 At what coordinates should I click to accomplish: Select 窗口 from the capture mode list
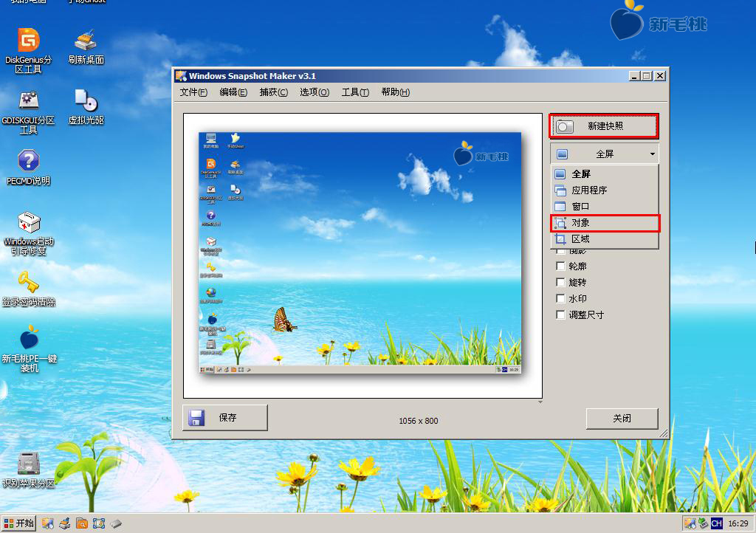tap(605, 207)
